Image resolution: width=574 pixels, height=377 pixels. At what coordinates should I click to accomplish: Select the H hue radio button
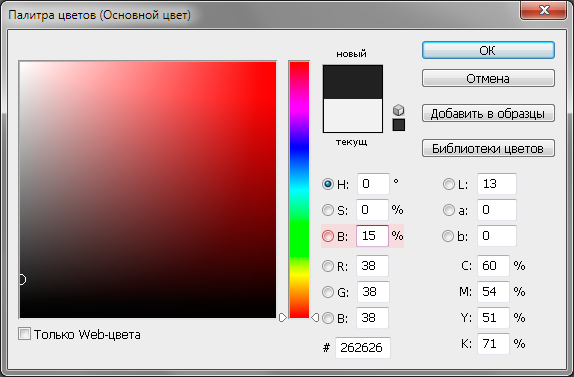(328, 184)
